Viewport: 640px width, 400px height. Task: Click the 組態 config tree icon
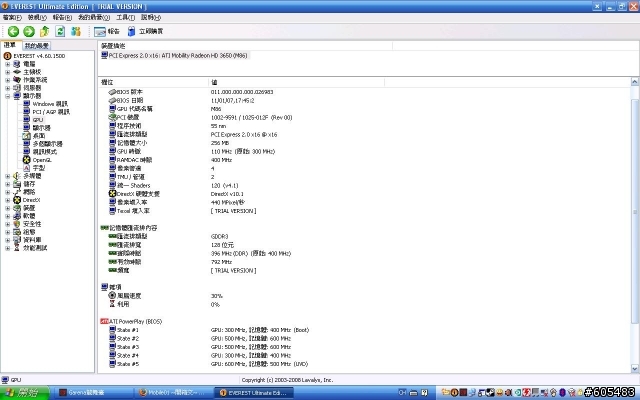click(17, 232)
